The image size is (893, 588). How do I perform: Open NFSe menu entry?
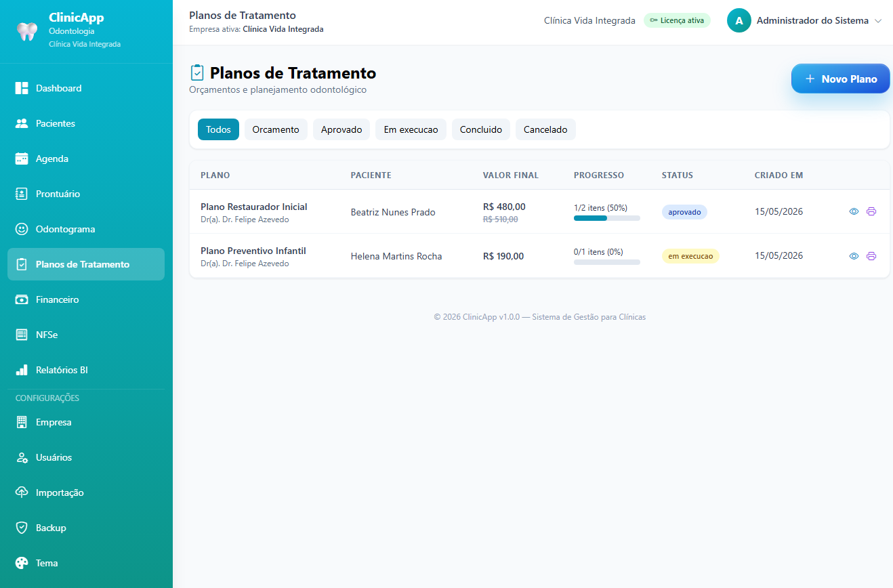(86, 335)
